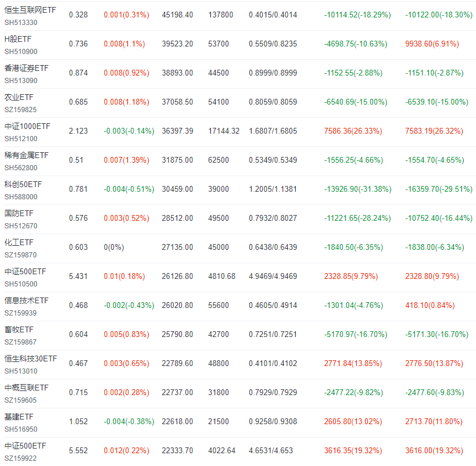Click the code SZ159605
This screenshot has width=476, height=466.
coord(20,400)
